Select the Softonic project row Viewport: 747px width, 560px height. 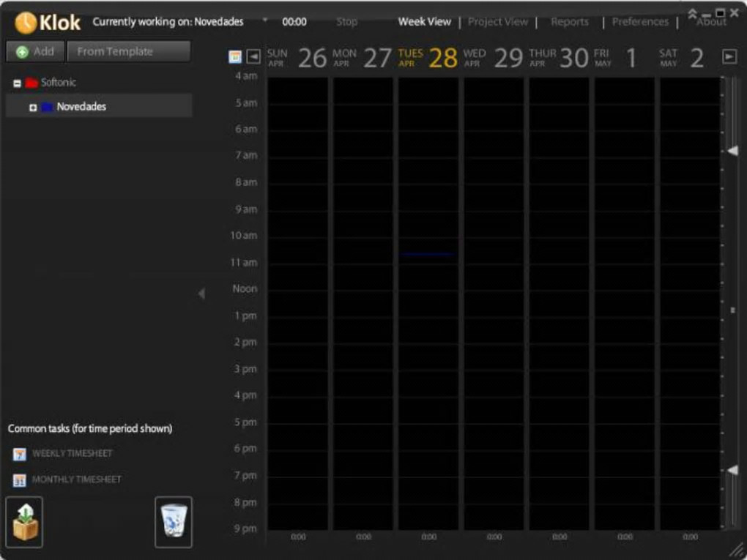pos(99,83)
